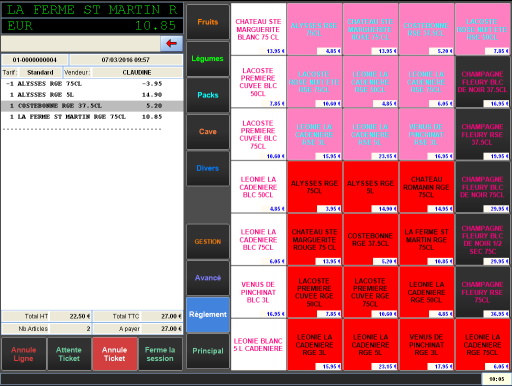Open the GESTION menu
The image size is (512, 386).
pyautogui.click(x=208, y=241)
